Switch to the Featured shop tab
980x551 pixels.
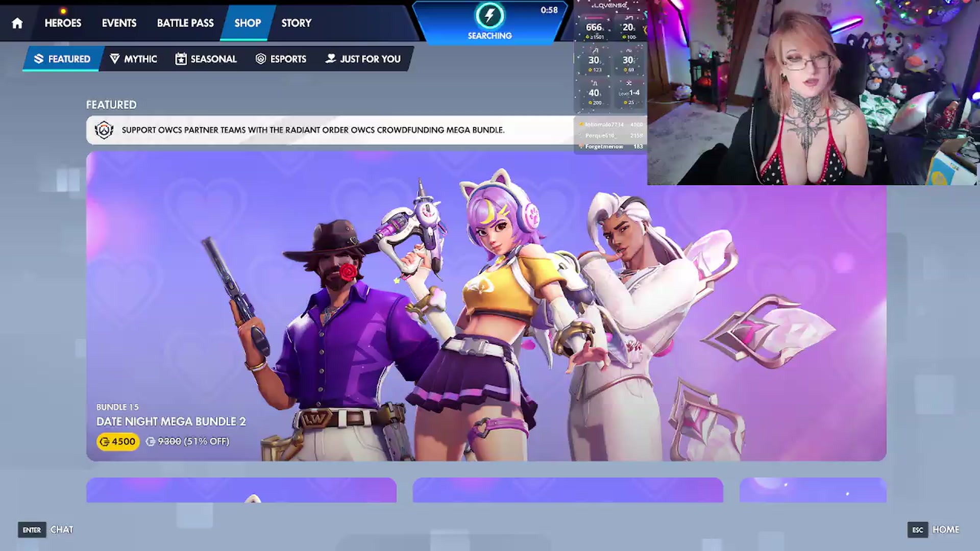pyautogui.click(x=62, y=59)
